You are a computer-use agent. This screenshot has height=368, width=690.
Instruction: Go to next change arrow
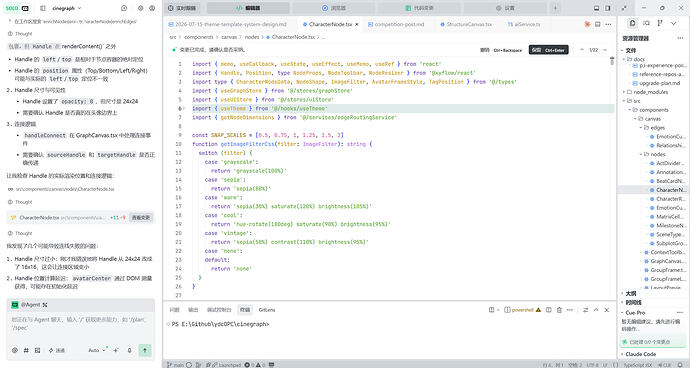pos(605,50)
